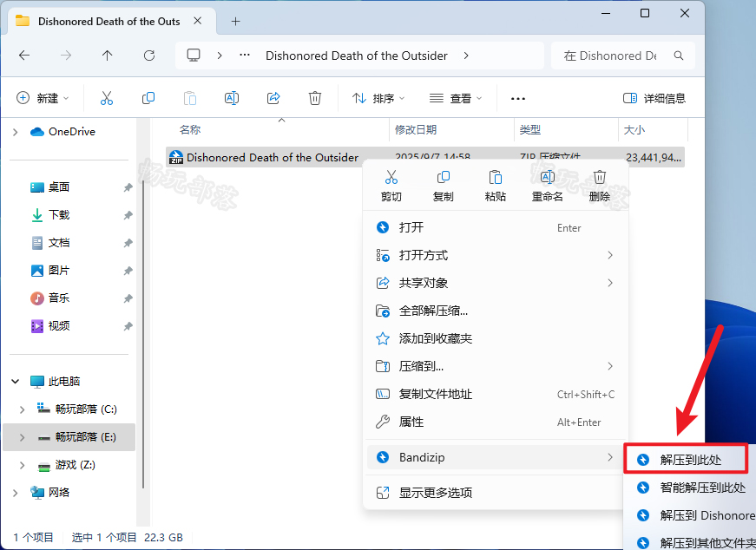Expand the 网络 network node
The width and height of the screenshot is (756, 550).
16,493
